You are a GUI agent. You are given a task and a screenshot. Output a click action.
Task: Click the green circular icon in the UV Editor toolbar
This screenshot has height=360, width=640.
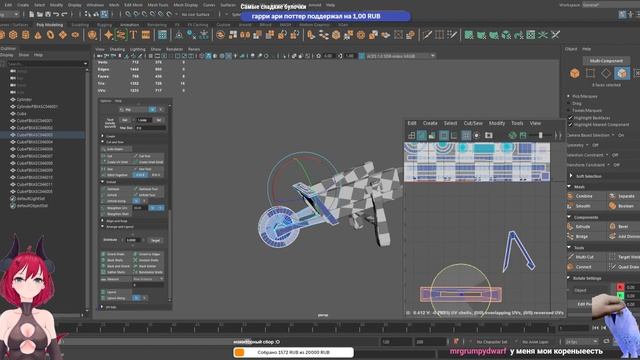(x=512, y=135)
